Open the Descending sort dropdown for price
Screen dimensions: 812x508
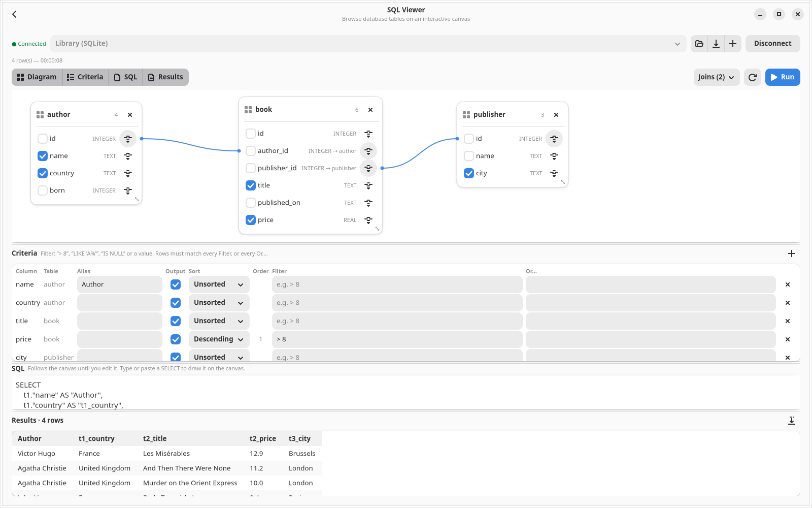coord(219,339)
